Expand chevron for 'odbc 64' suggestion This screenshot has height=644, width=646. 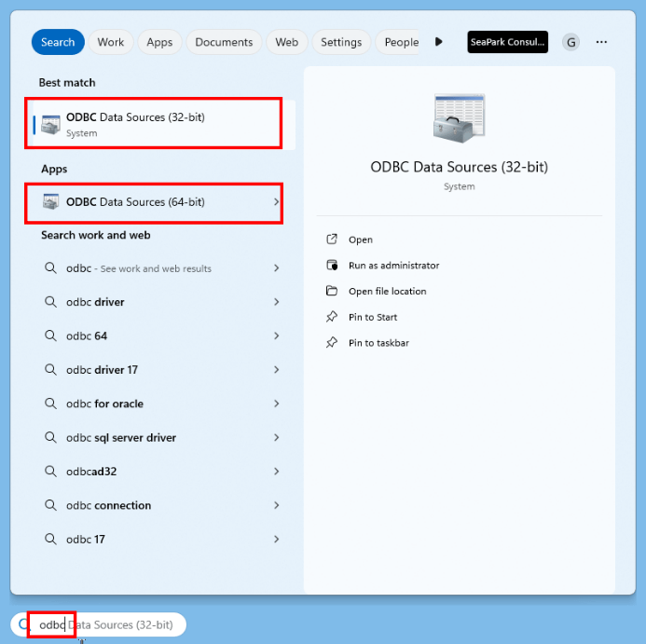point(277,336)
